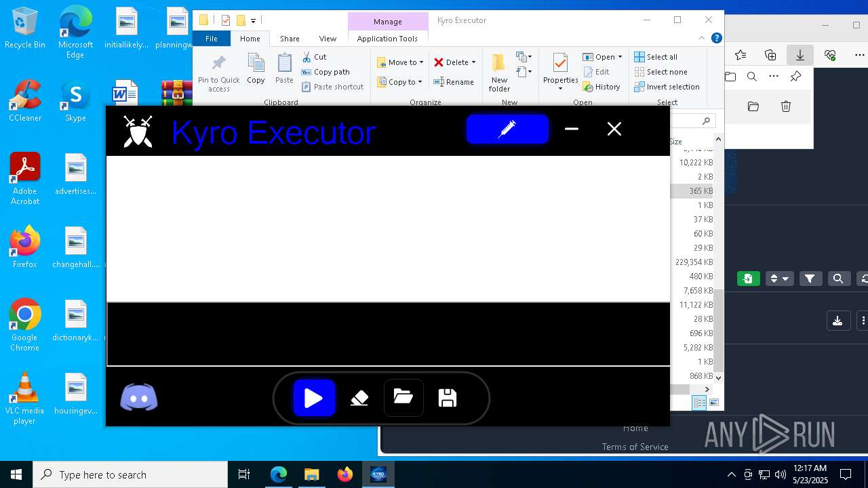Viewport: 868px width, 488px height.
Task: Open the Discord link icon in Kyro Executor
Action: pyautogui.click(x=139, y=398)
